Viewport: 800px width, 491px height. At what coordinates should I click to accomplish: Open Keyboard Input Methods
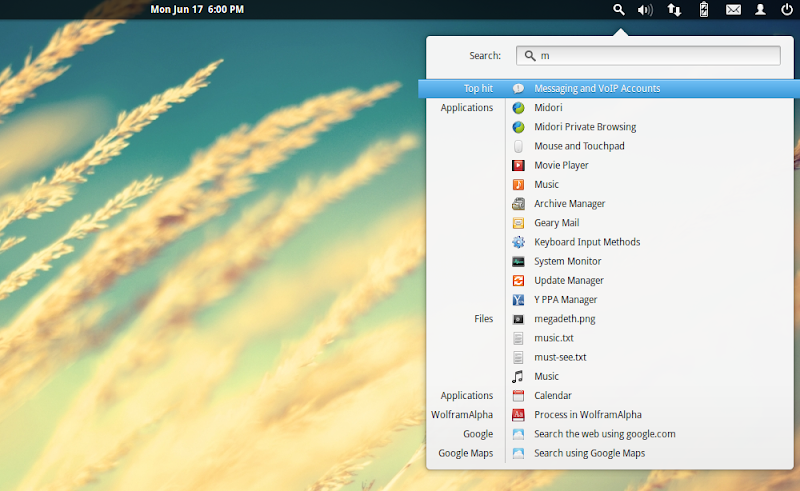pyautogui.click(x=587, y=242)
